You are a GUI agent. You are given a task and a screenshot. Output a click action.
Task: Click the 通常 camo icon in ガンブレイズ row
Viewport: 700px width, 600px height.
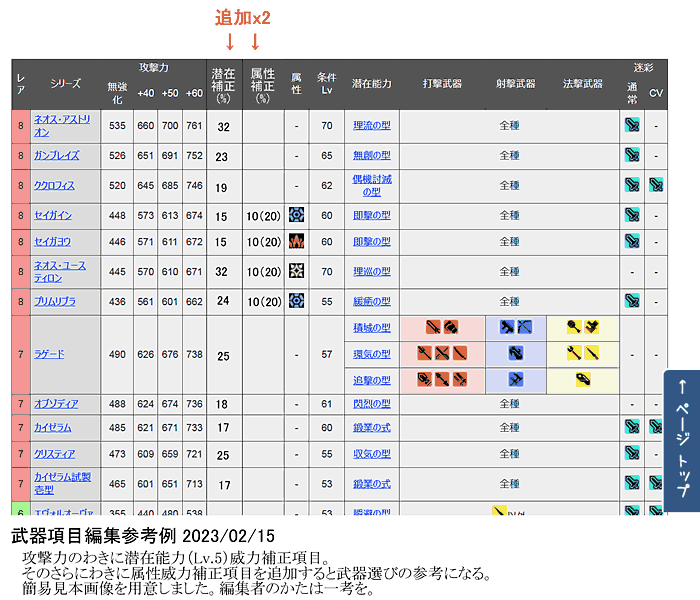pos(632,155)
